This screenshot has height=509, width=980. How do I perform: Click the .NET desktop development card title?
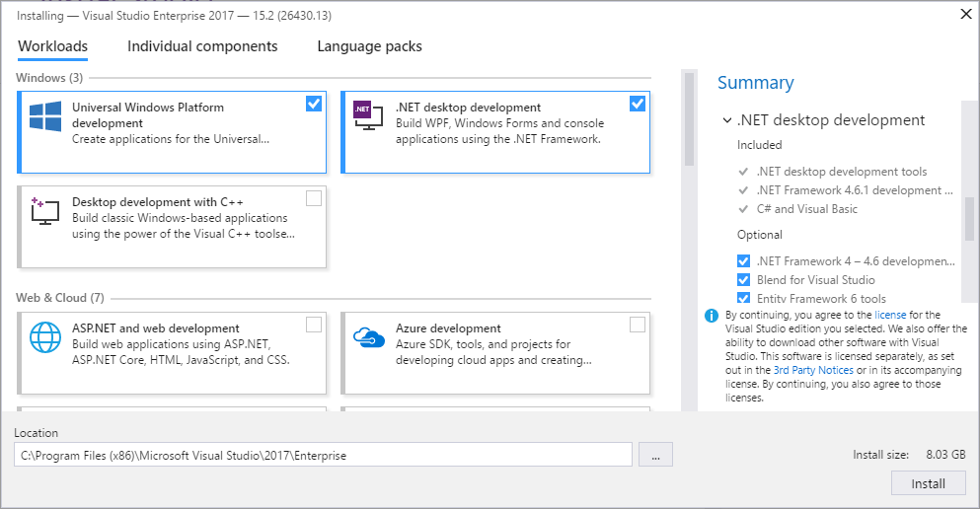click(x=468, y=108)
